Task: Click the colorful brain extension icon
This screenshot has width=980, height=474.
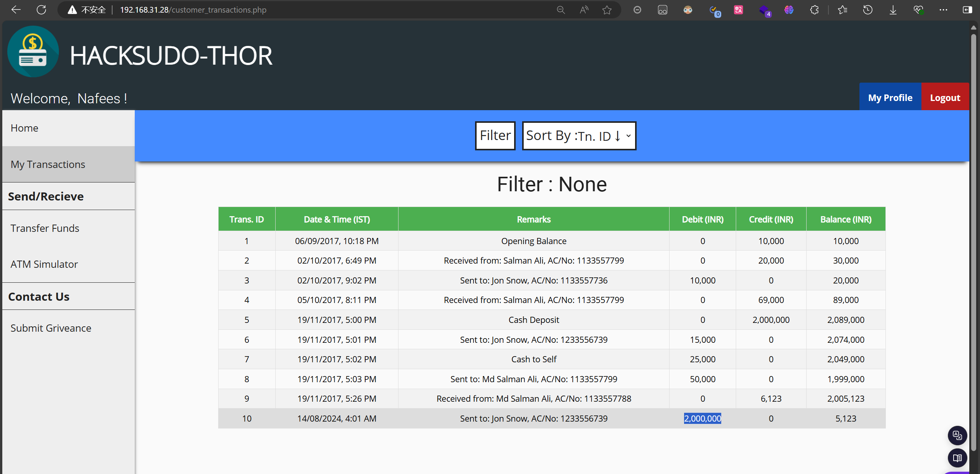Action: click(789, 10)
